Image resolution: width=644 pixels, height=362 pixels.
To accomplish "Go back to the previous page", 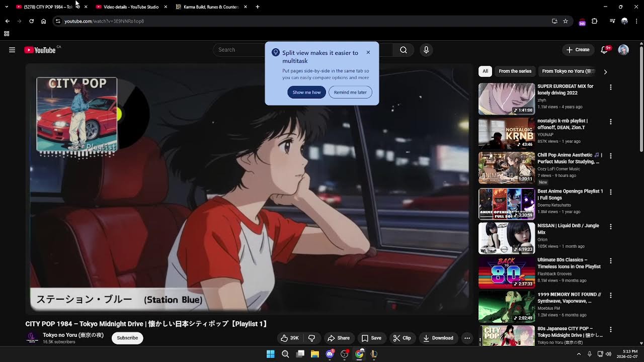I will click(7, 21).
